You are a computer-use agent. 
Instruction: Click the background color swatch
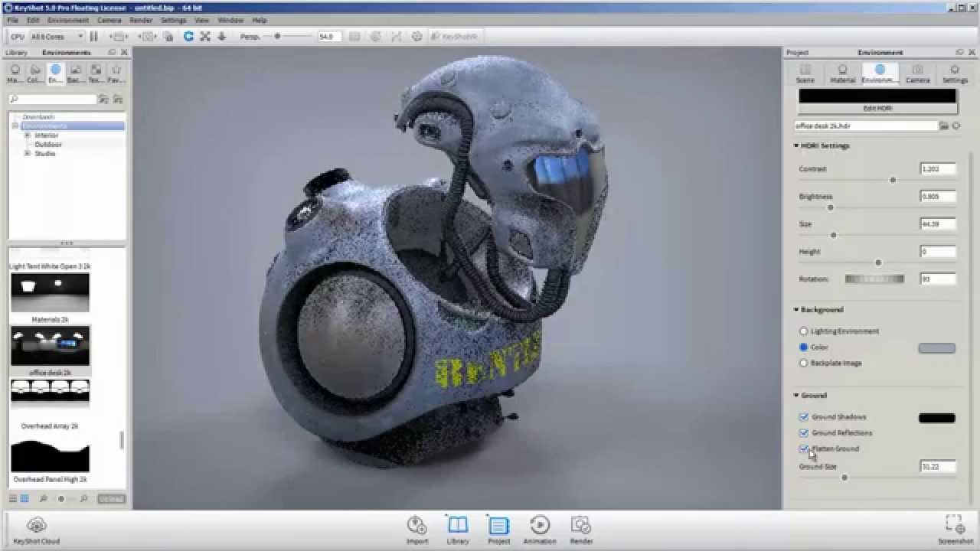(937, 348)
